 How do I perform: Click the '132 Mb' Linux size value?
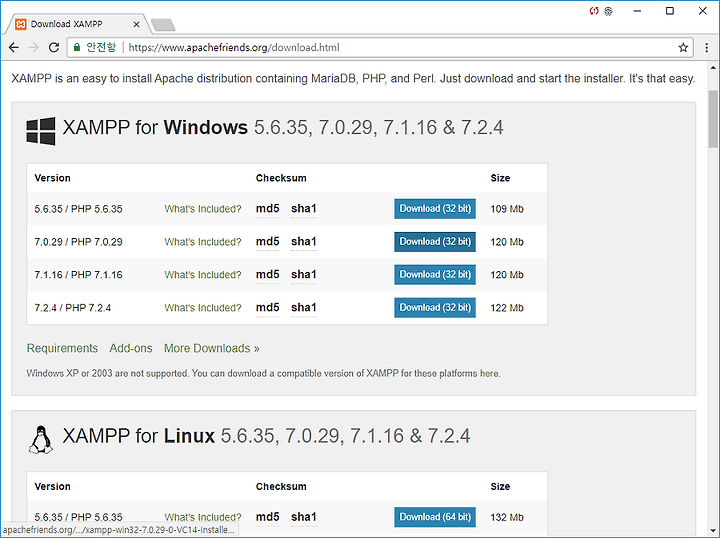(507, 517)
